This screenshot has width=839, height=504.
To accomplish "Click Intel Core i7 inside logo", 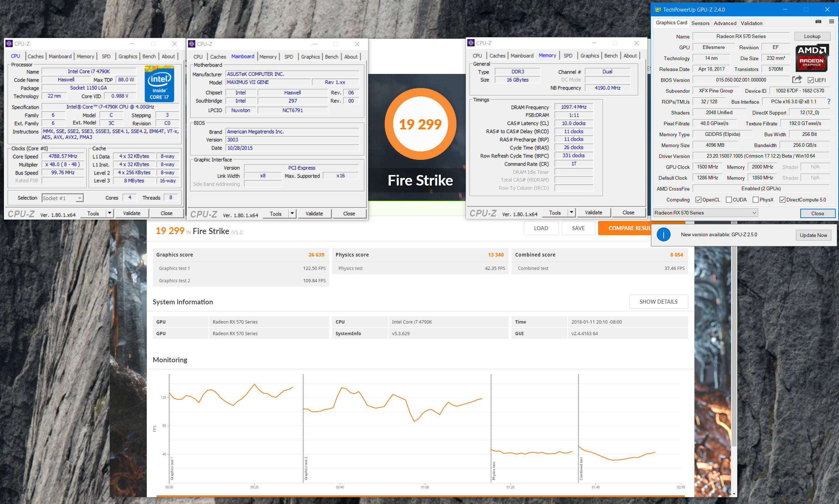I will click(x=159, y=84).
